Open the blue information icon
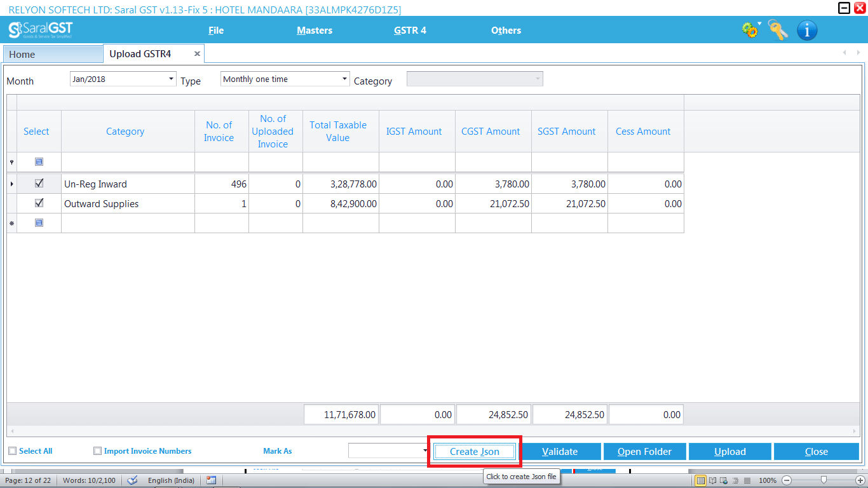868x488 pixels. point(807,30)
